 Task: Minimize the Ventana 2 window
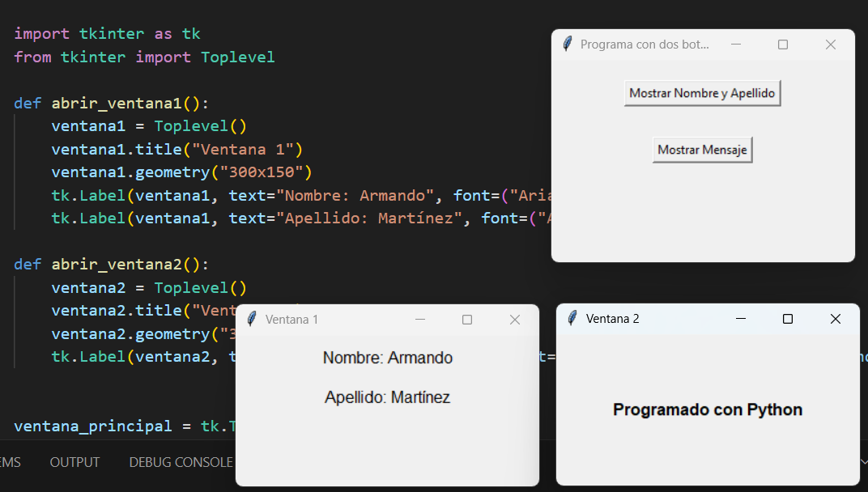click(740, 319)
